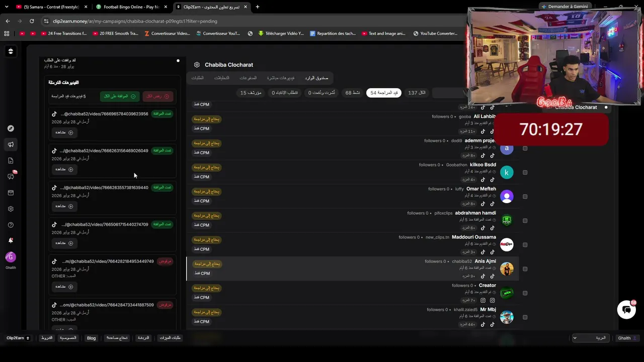Click the green الموافقة على الكل approve-all button
Image resolution: width=644 pixels, height=362 pixels.
120,96
